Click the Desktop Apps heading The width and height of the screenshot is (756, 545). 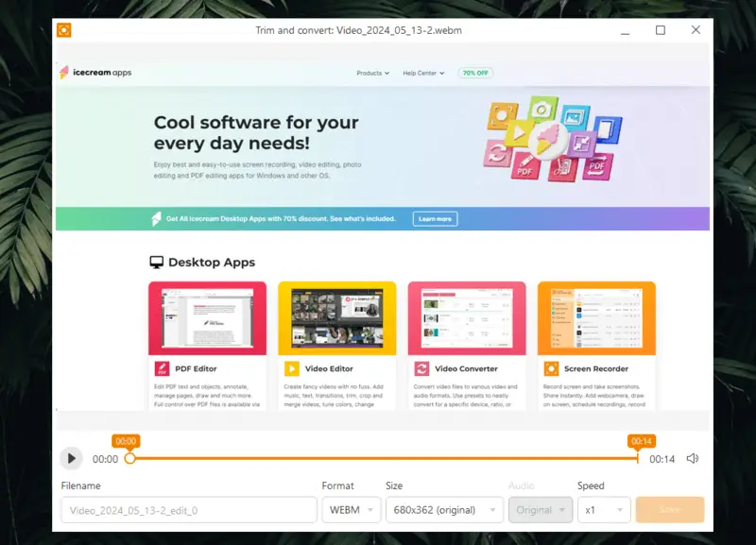coord(212,263)
